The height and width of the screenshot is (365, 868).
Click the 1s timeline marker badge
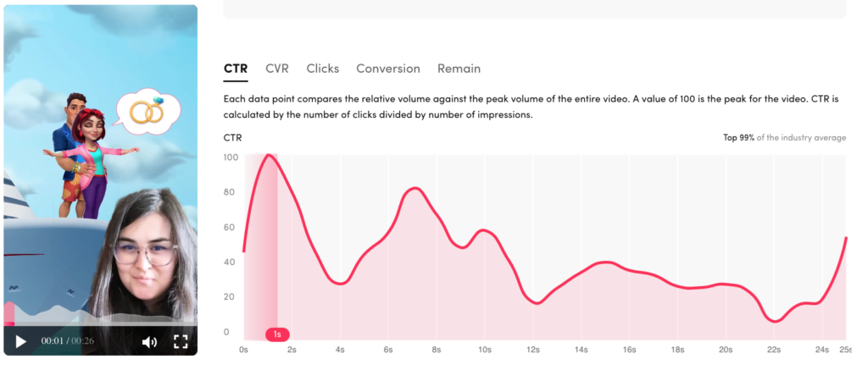(x=277, y=334)
